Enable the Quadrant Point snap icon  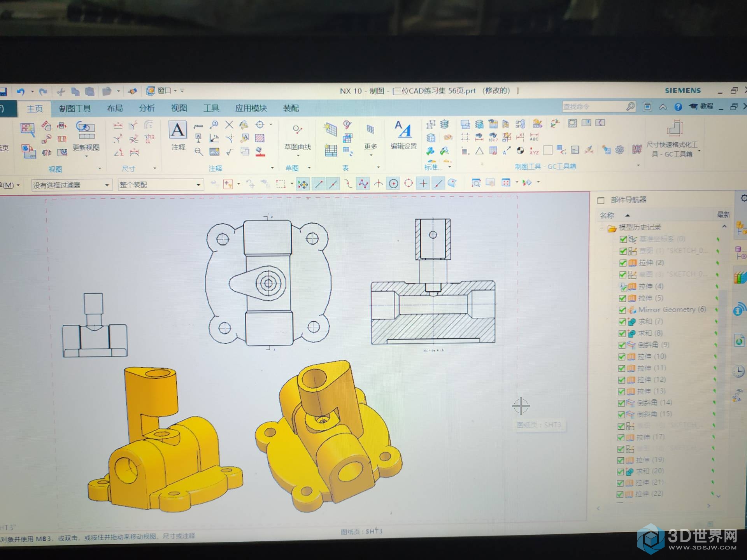tap(408, 183)
